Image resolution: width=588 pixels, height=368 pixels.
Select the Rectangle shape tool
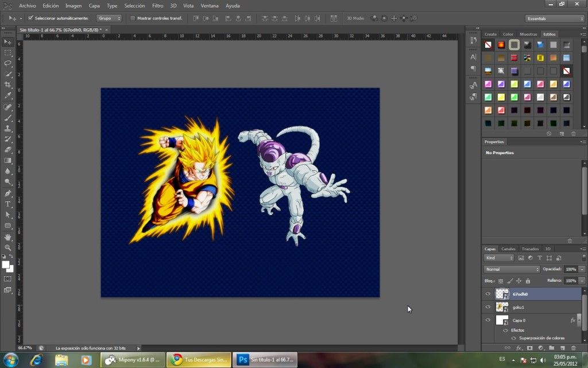click(7, 225)
